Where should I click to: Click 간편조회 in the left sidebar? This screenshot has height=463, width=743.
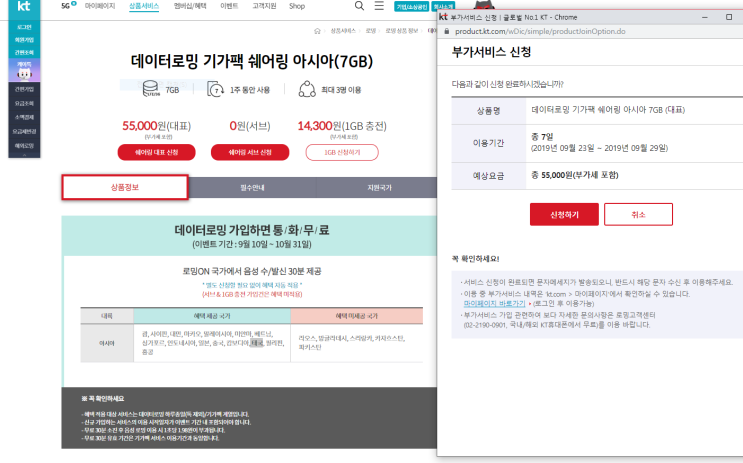[24, 52]
